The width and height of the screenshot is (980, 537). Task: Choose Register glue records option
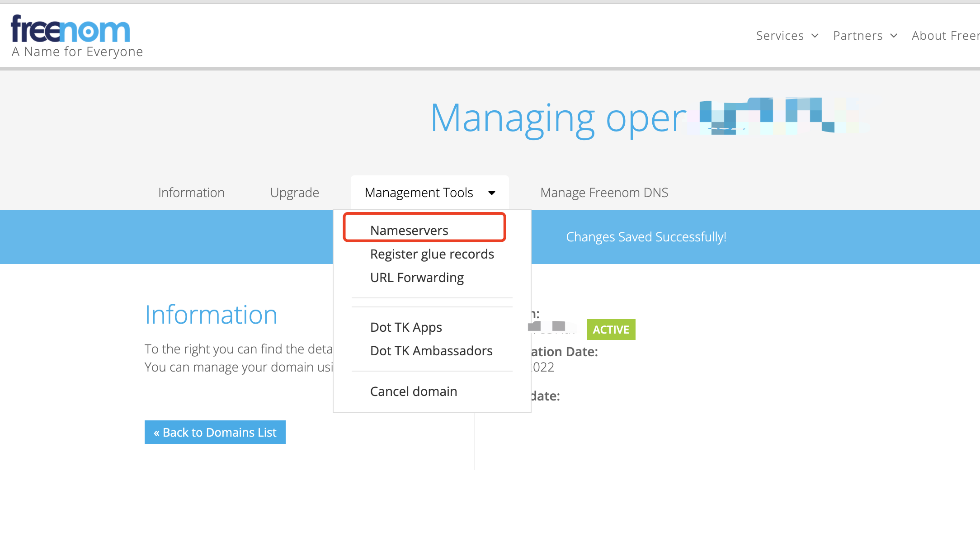pos(432,254)
